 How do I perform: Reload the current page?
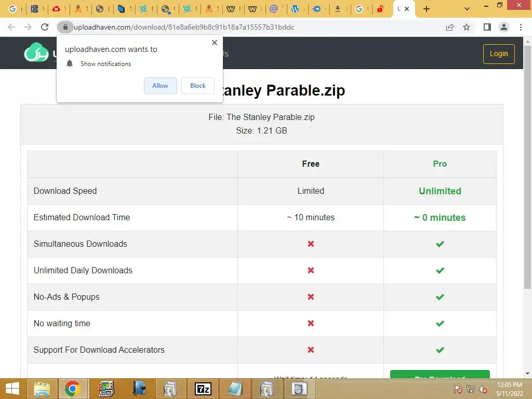(x=45, y=27)
